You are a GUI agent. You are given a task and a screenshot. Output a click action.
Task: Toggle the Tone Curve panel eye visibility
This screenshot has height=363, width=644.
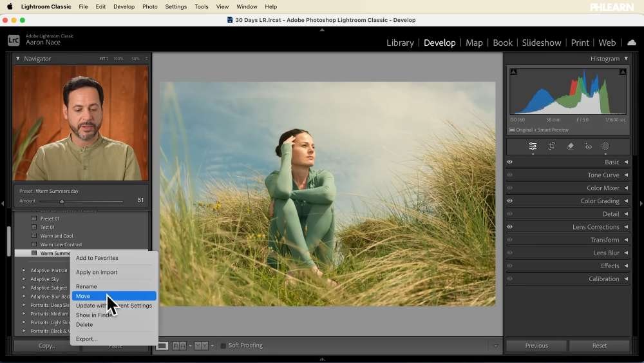509,175
